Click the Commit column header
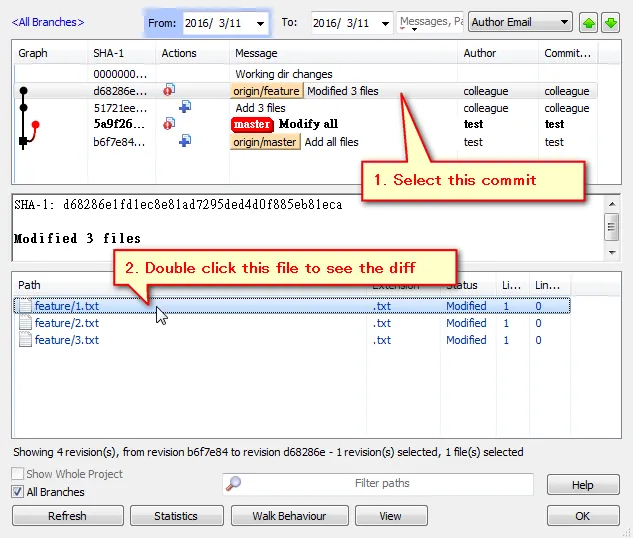Screen dimensions: 633x538 click(x=567, y=53)
